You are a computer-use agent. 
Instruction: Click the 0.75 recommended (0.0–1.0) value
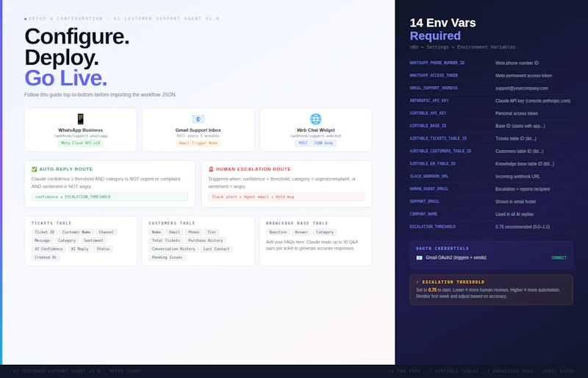[x=523, y=227]
